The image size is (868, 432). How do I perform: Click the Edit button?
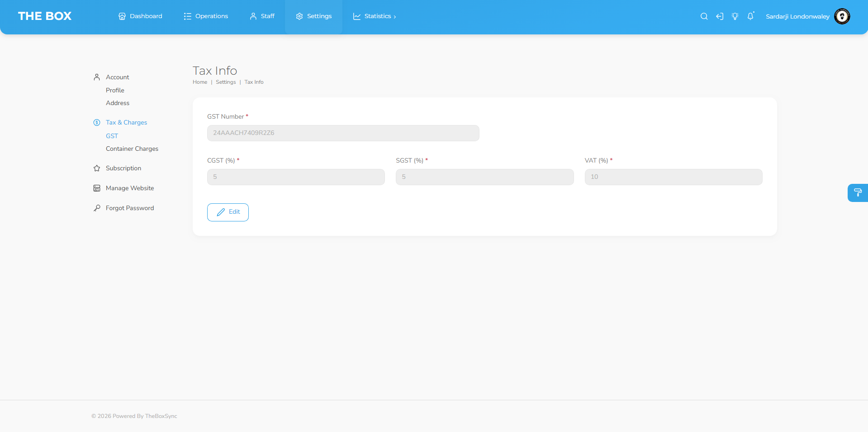click(x=228, y=212)
